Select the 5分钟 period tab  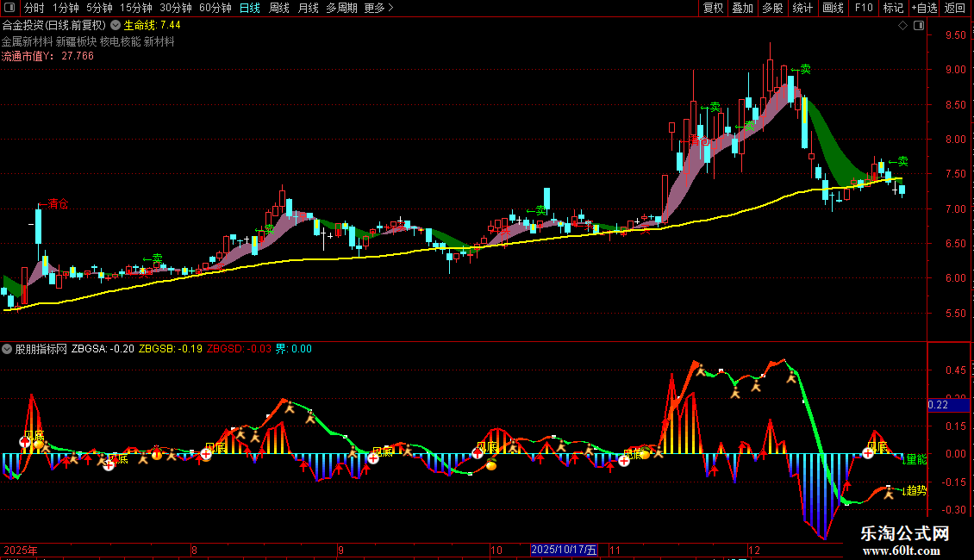[x=99, y=8]
